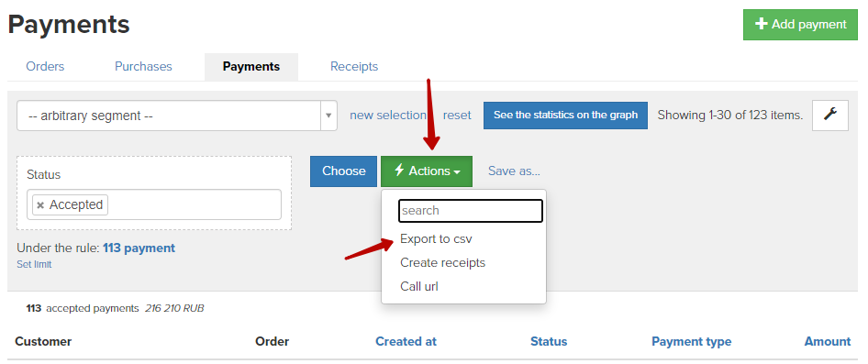Open the Purchases tab
The width and height of the screenshot is (868, 364).
(143, 66)
